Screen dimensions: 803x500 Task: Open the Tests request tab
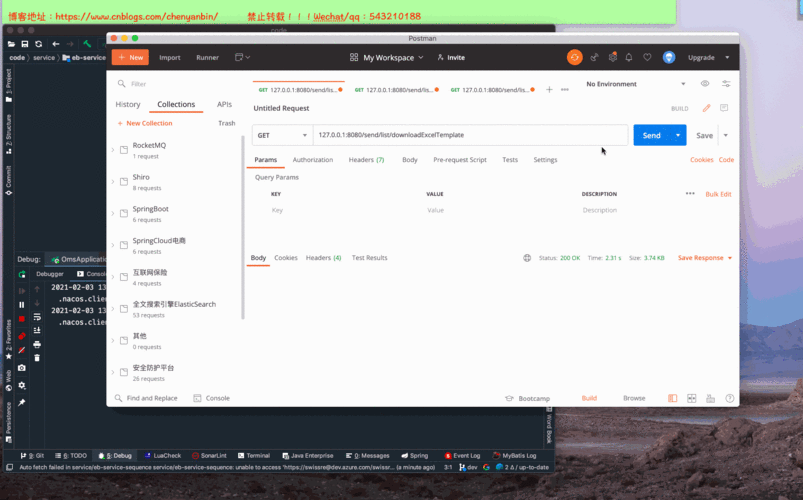[x=510, y=160]
